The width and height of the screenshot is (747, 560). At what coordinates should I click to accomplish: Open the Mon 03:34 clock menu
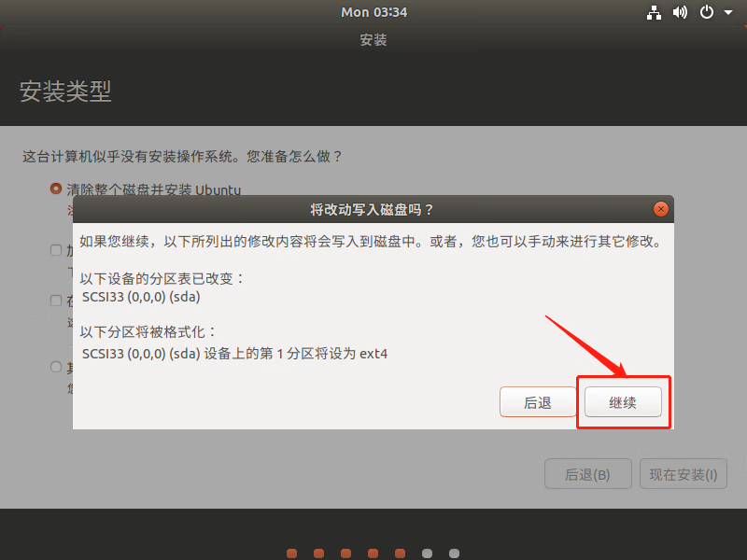(373, 12)
